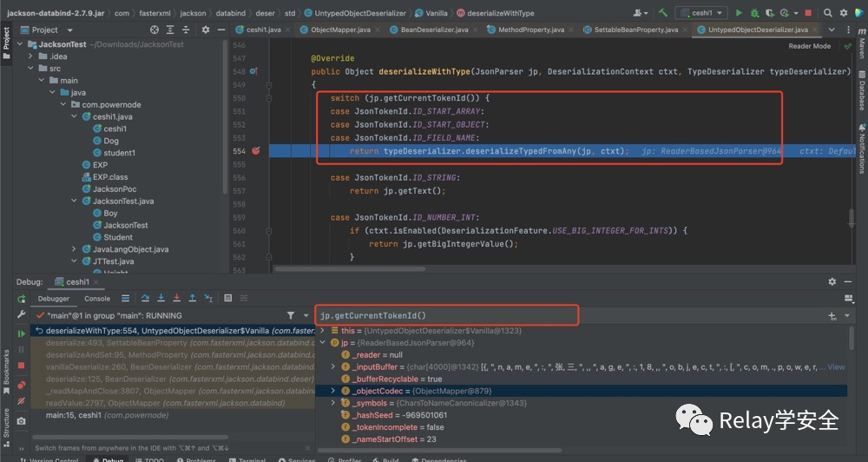Start debugging with the green bug icon

click(x=754, y=13)
